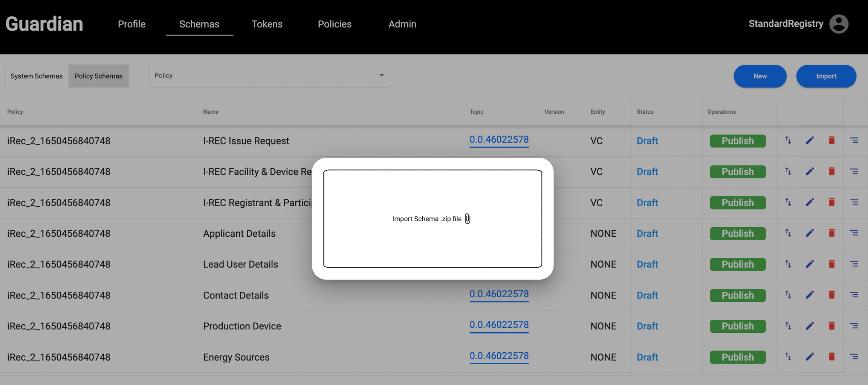Click export arrows icon for Contact Details row
The height and width of the screenshot is (385, 868).
coord(788,295)
